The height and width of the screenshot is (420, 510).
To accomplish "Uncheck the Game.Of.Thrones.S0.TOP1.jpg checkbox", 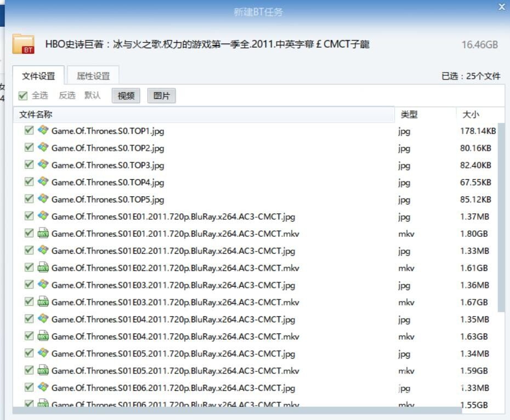I will pos(29,131).
